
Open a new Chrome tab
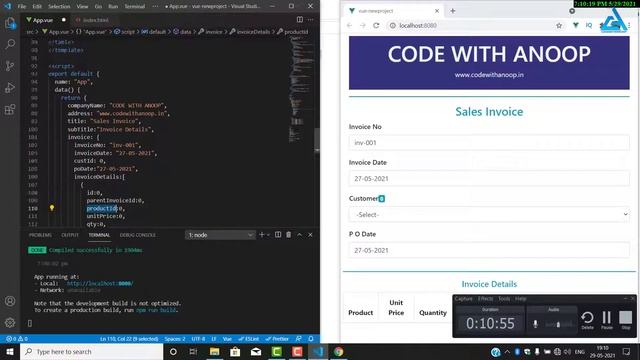tap(453, 11)
